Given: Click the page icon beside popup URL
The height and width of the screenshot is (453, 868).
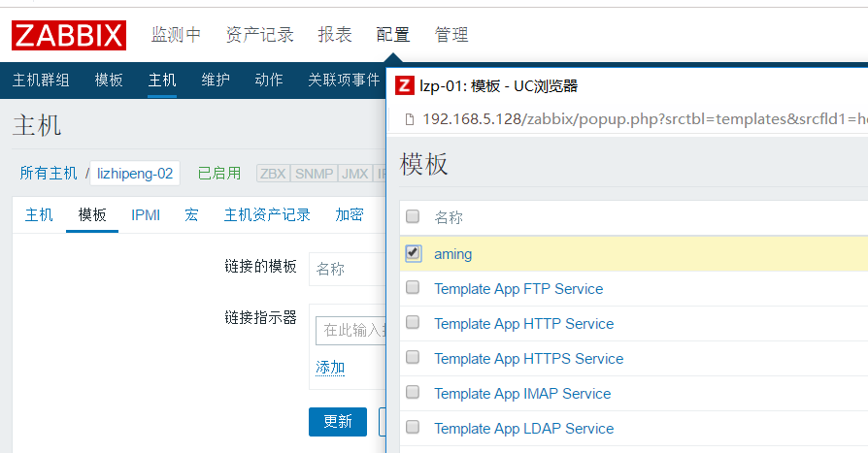Looking at the screenshot, I should click(409, 119).
